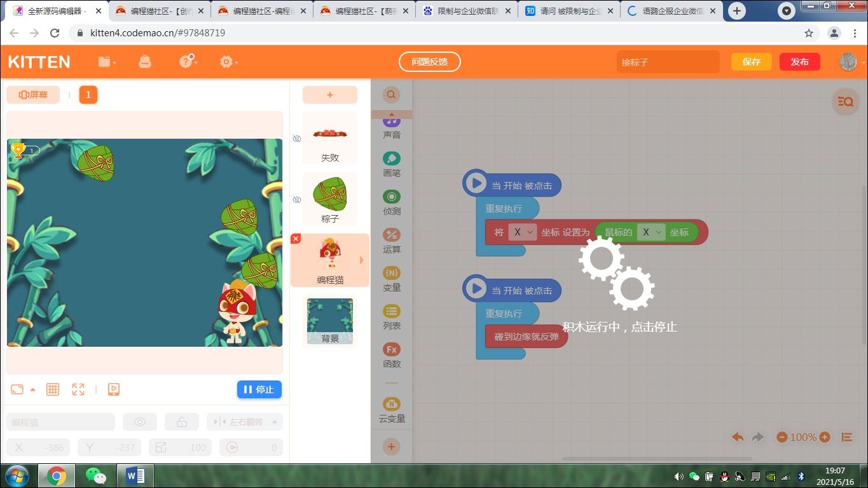Click the plus icon below 云变量

click(391, 447)
